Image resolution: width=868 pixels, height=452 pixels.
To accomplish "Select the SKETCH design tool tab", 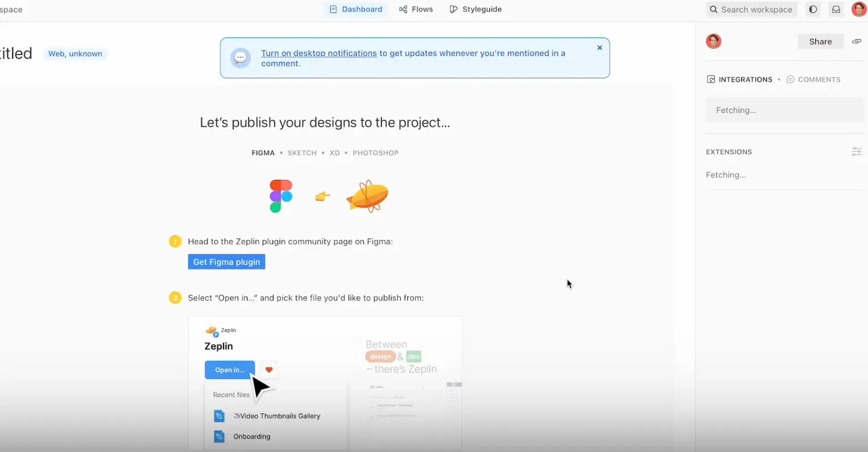I will [x=302, y=153].
